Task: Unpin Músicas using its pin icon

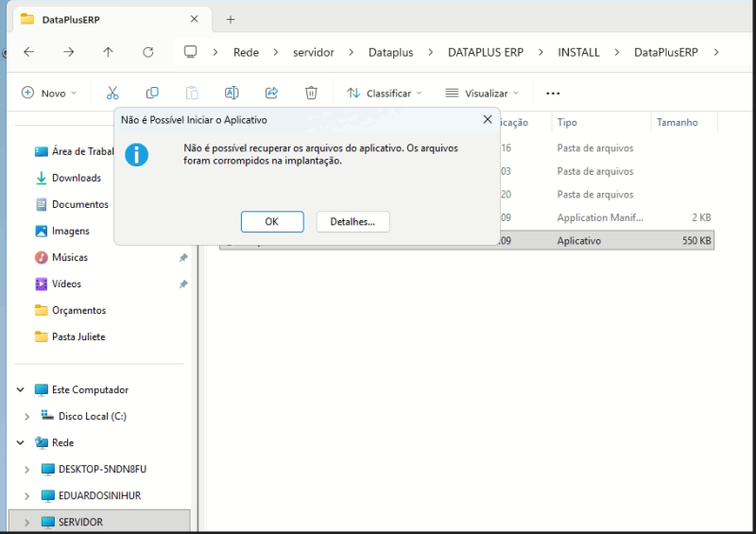Action: click(183, 258)
